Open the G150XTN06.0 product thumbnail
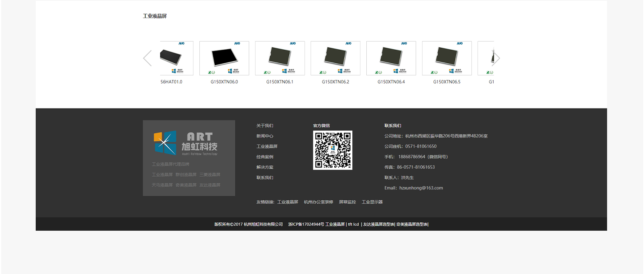 pyautogui.click(x=224, y=58)
